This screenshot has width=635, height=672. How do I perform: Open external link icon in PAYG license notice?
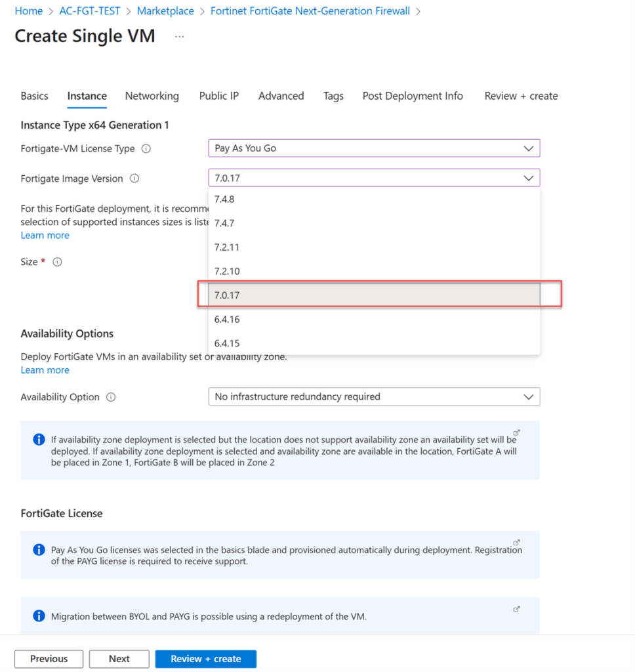tap(516, 543)
